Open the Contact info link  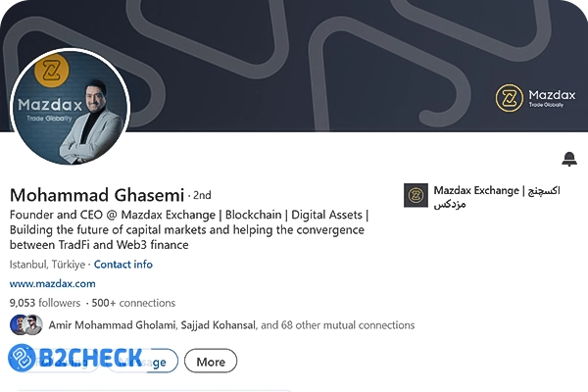click(123, 265)
